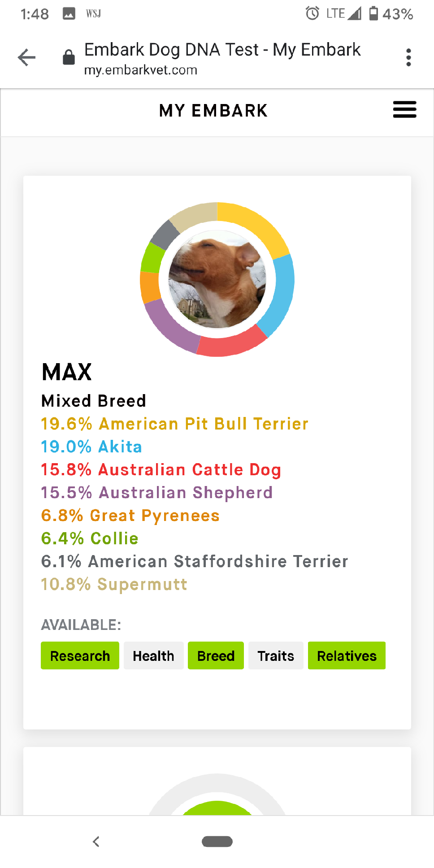
Task: Open the three-dot browser menu
Action: coord(408,57)
